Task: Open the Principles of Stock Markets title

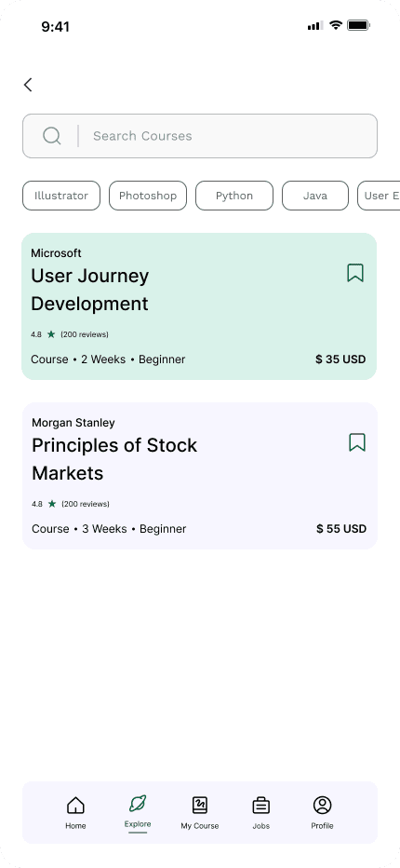Action: (114, 459)
